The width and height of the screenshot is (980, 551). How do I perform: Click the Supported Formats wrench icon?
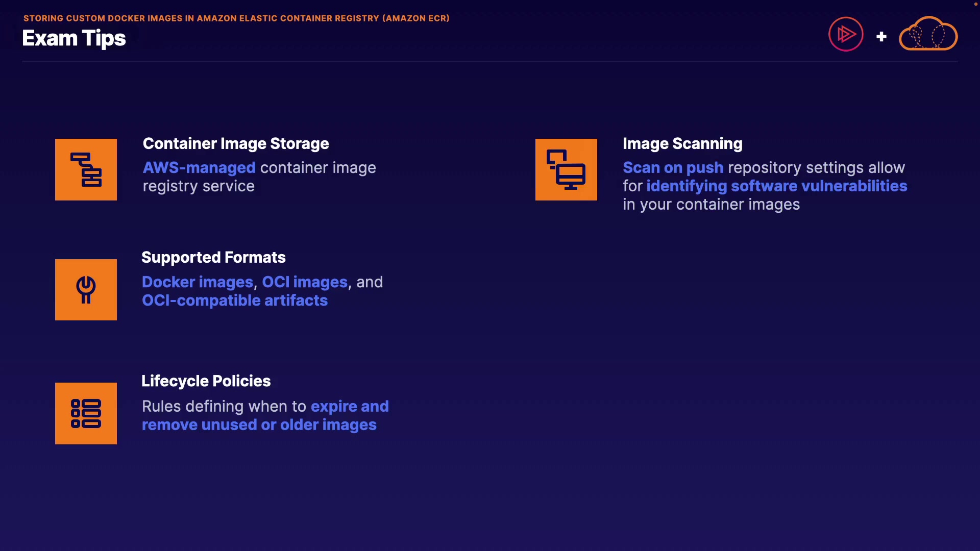point(86,290)
